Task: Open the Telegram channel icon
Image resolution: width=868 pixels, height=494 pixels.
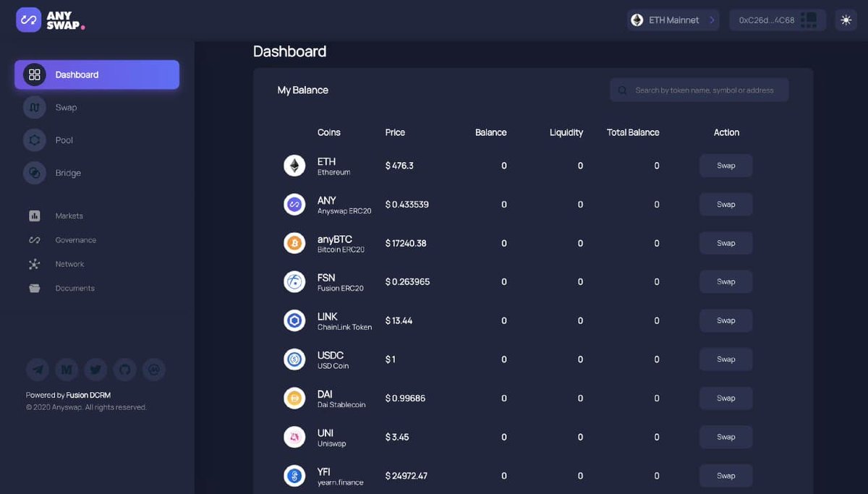Action: [38, 370]
